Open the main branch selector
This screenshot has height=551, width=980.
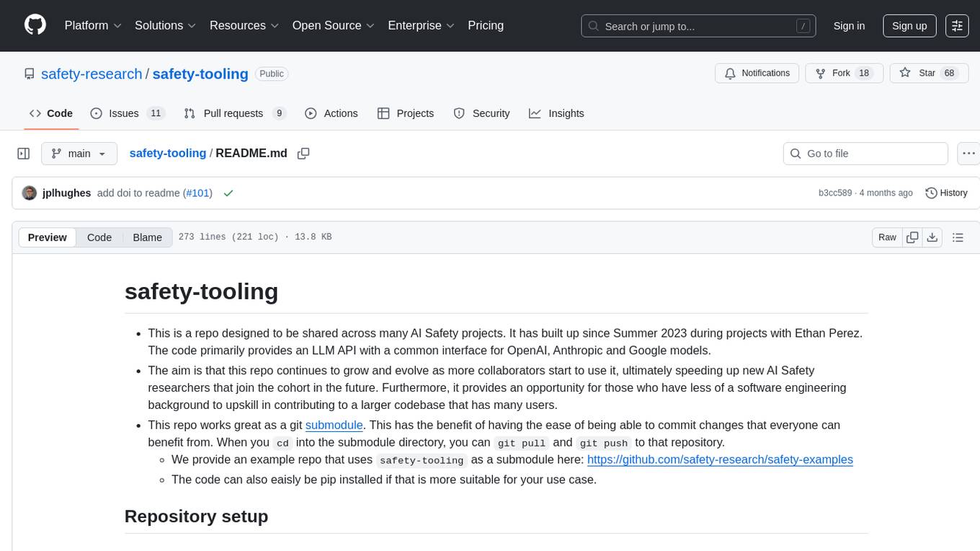pyautogui.click(x=79, y=154)
